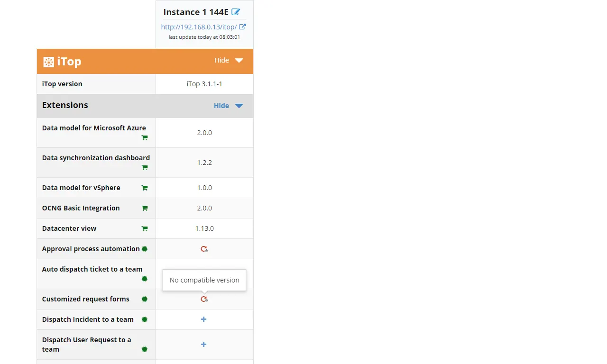The image size is (607, 364).
Task: Click the iTop version label
Action: pos(62,84)
